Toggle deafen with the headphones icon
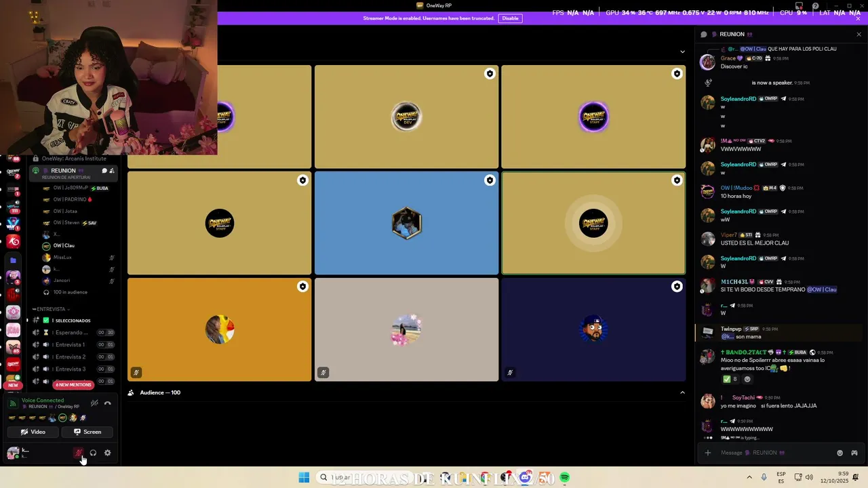868x488 pixels. tap(93, 453)
